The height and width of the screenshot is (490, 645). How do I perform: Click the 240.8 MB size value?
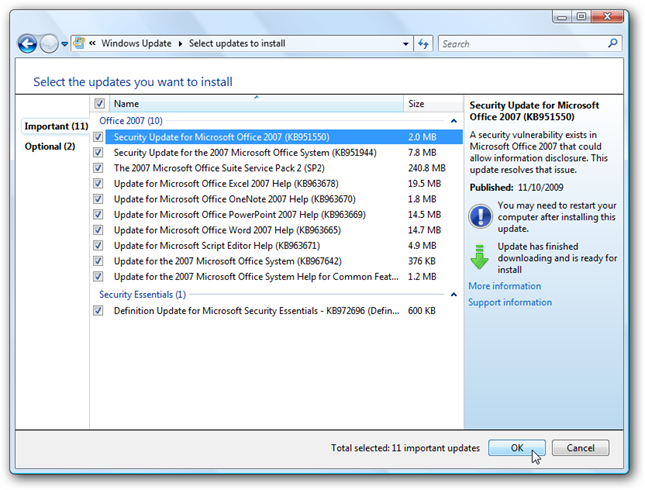[x=427, y=168]
